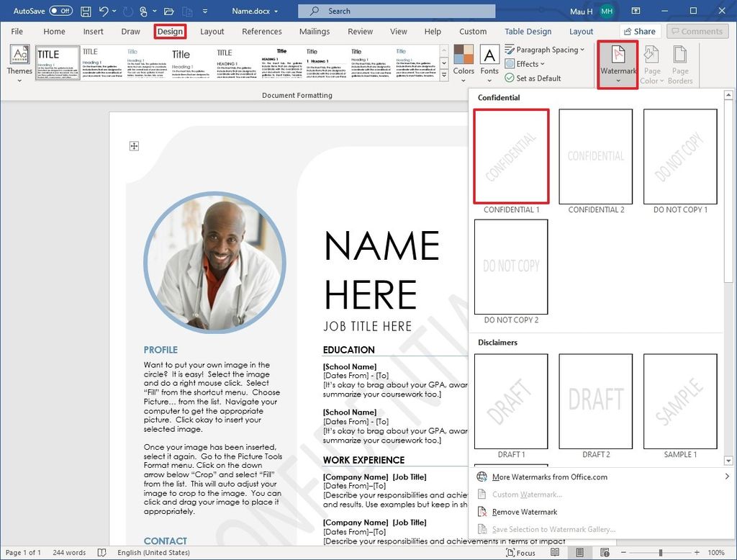Select the DRAFT 2 watermark thumbnail
Viewport: 737px width, 560px height.
[596, 400]
